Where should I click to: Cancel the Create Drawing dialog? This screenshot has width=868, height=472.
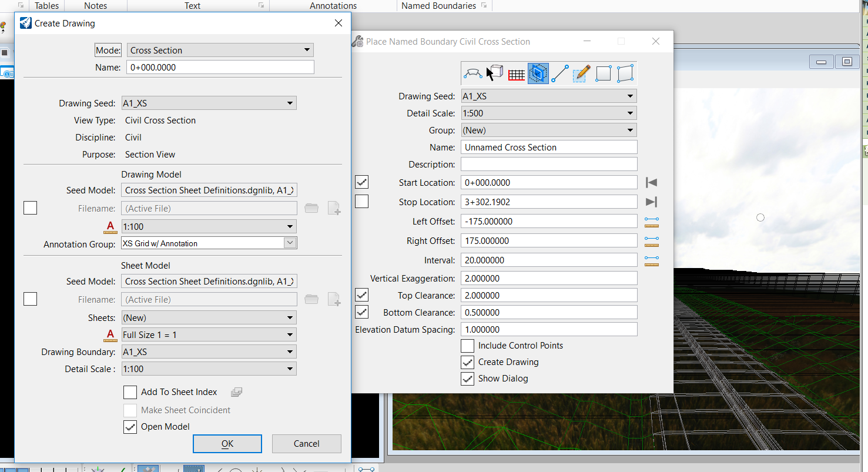306,444
